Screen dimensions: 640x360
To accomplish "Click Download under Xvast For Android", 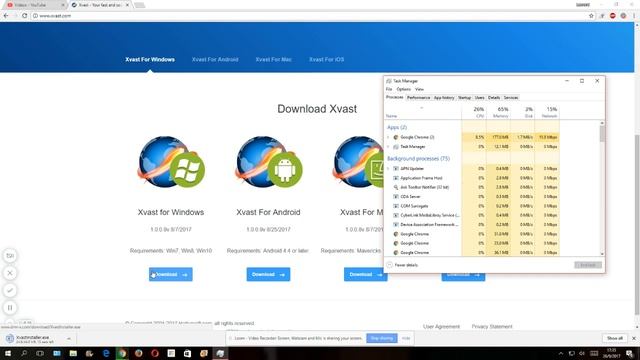I will [x=268, y=274].
